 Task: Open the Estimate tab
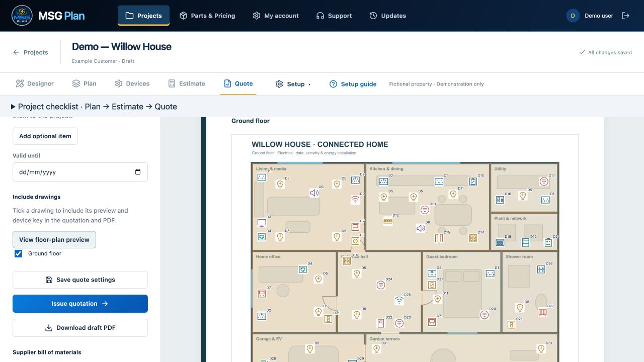(187, 84)
